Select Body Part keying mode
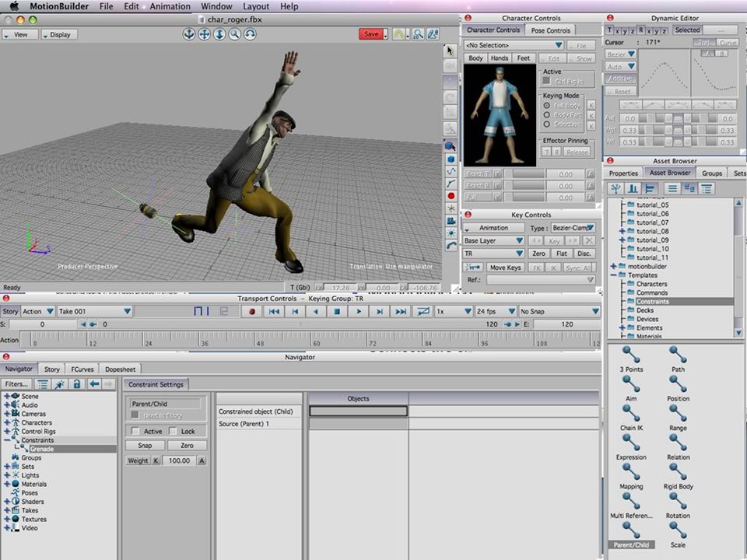 (547, 115)
